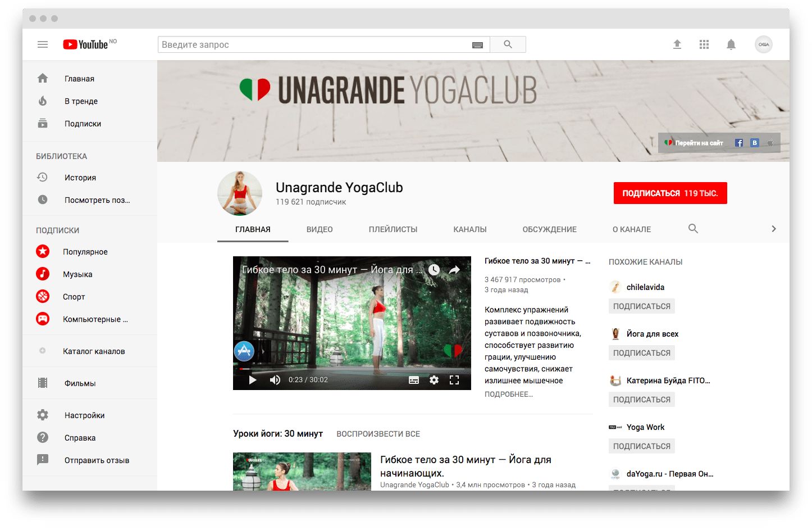
Task: Click Watch Later clock icon on video
Action: 434,270
